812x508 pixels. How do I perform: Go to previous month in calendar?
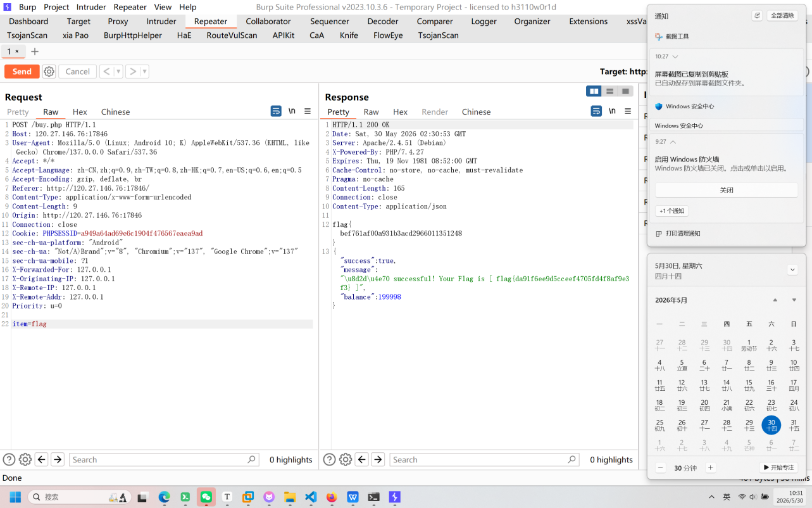[x=775, y=300]
